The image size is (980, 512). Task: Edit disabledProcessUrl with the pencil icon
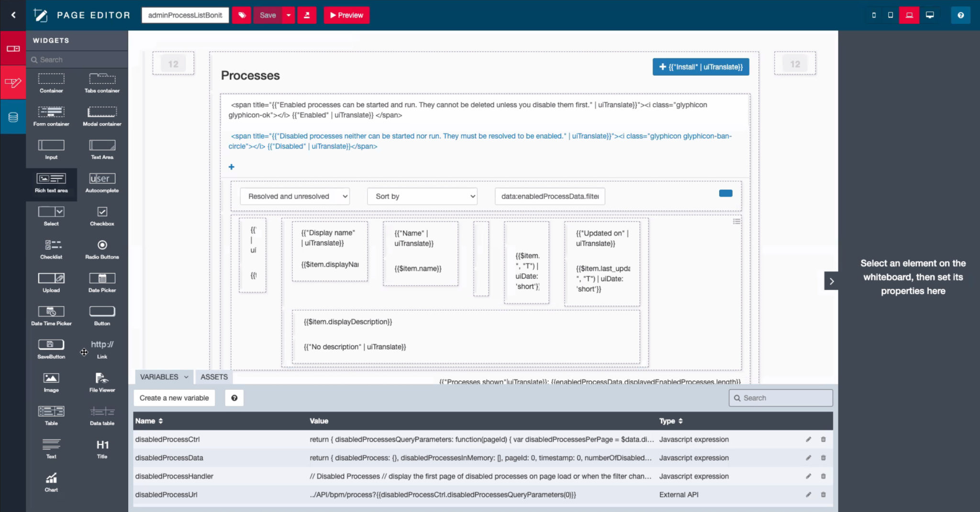pos(809,494)
